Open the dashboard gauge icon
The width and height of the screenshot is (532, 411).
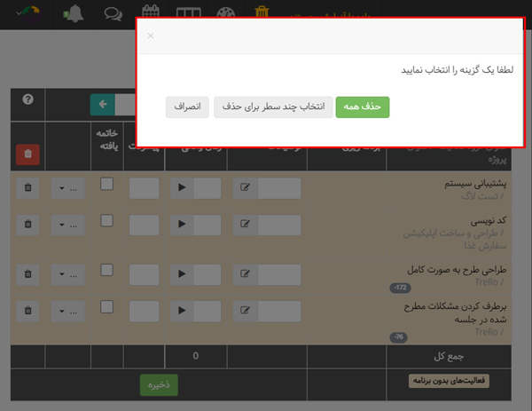click(225, 12)
